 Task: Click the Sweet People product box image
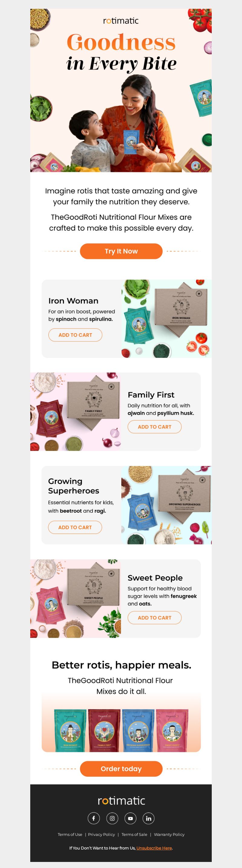75,598
